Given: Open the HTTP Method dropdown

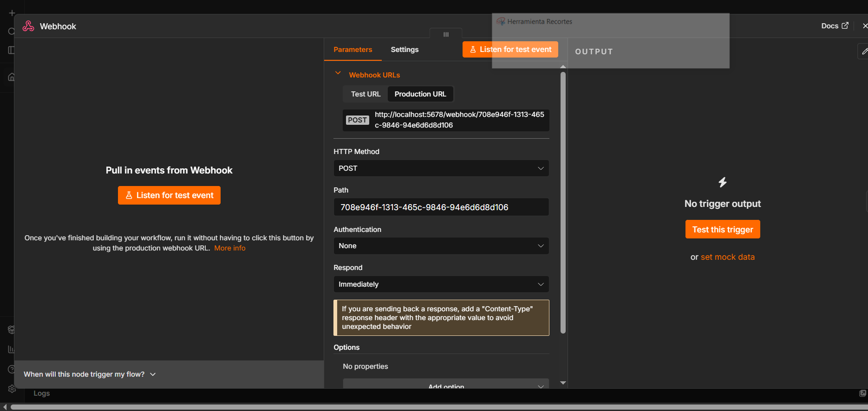Looking at the screenshot, I should coord(441,168).
